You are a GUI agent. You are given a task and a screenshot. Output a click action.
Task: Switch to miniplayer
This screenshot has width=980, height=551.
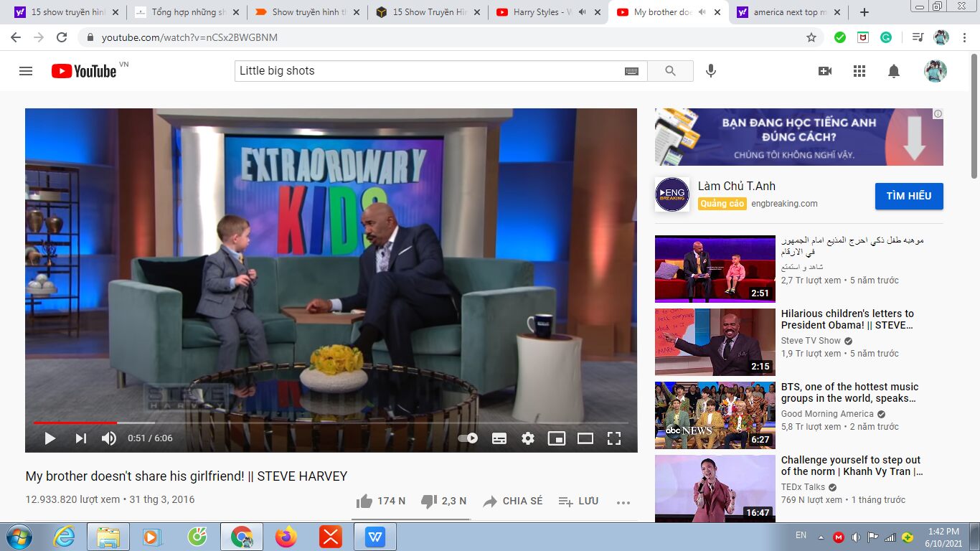[x=557, y=438]
